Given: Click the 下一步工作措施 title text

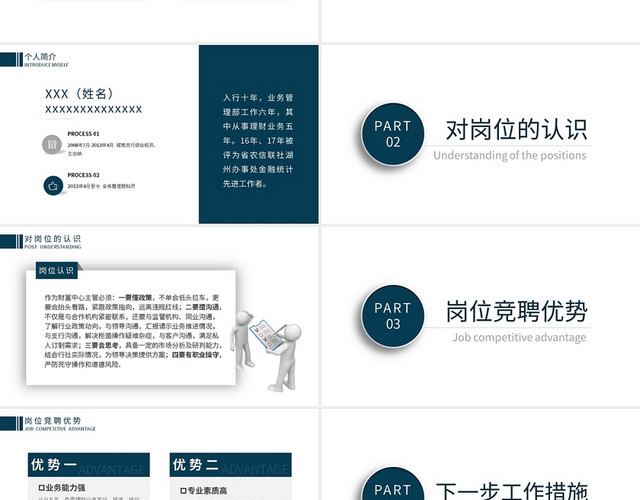Looking at the screenshot, I should (512, 491).
